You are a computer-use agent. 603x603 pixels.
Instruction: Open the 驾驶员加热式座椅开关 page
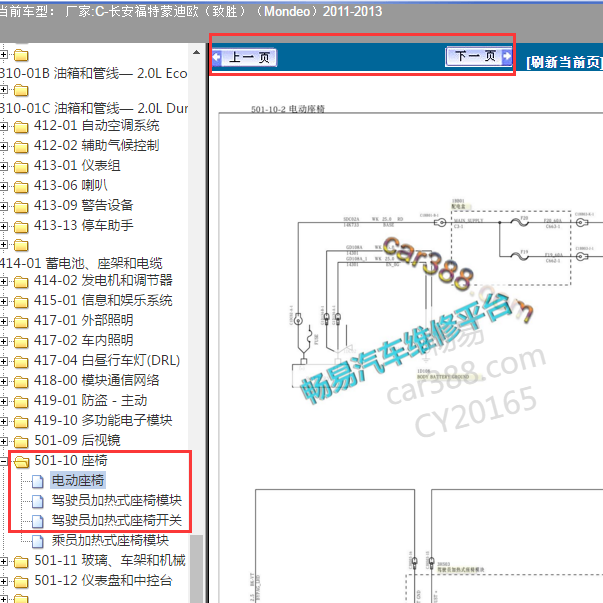[x=117, y=521]
